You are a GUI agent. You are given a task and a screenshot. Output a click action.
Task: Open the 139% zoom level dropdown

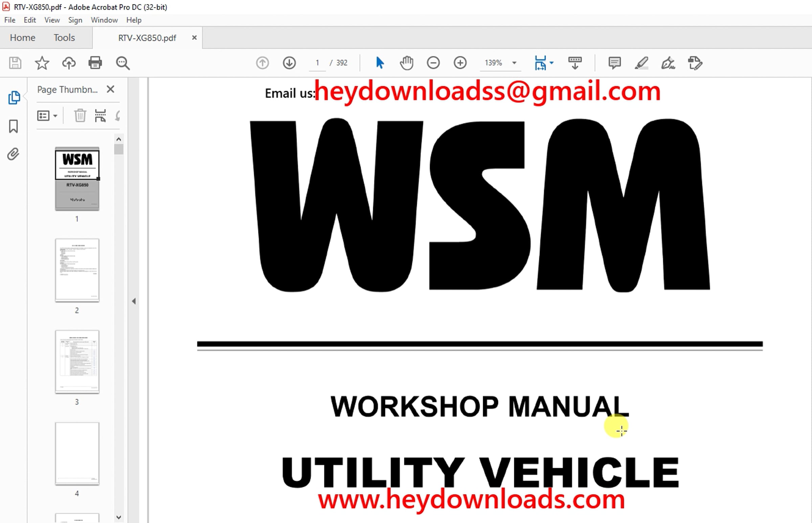click(514, 63)
